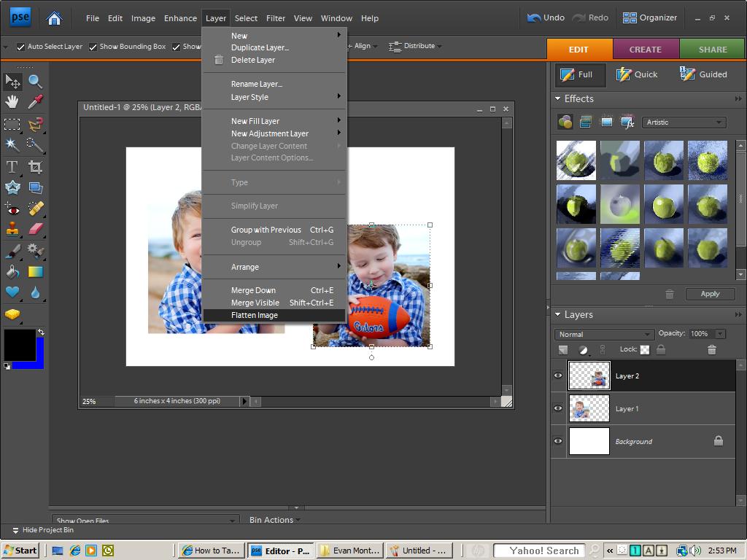
Task: Hide the Background layer
Action: pos(557,441)
